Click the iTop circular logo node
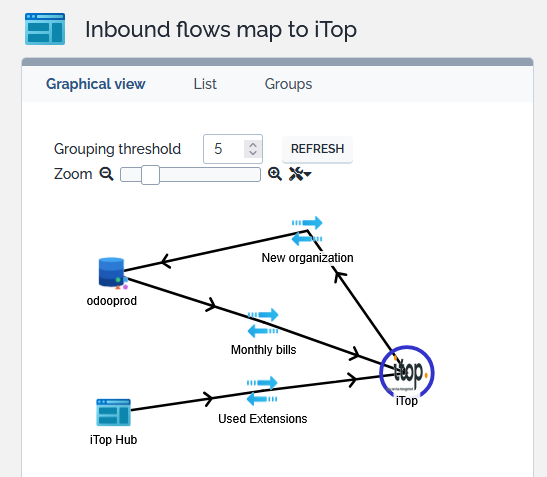Screen dimensions: 547x477 click(407, 372)
